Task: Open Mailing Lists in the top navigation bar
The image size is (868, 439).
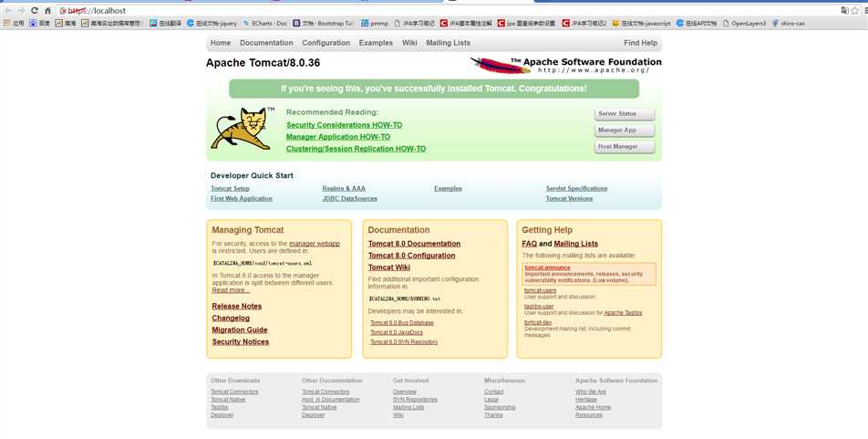Action: pos(449,43)
